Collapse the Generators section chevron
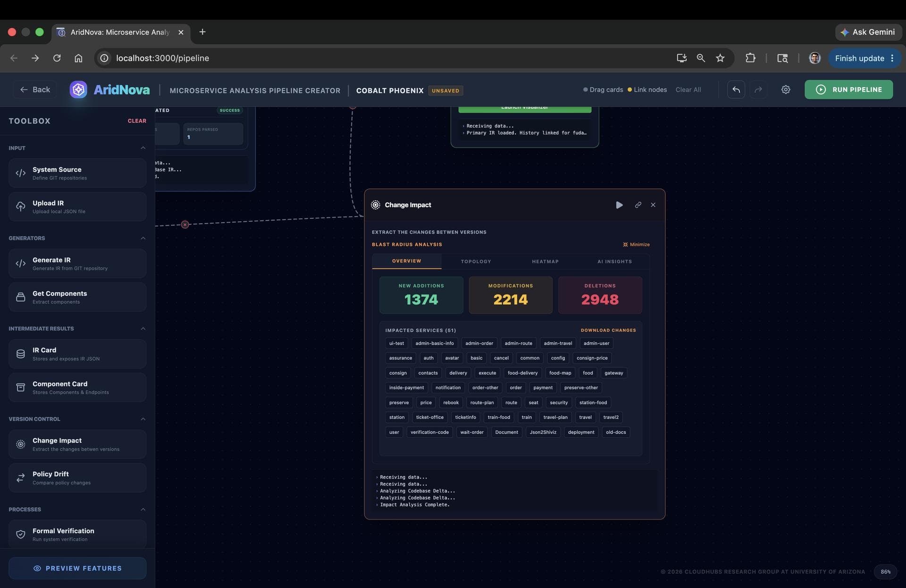Viewport: 906px width, 588px height. coord(143,238)
